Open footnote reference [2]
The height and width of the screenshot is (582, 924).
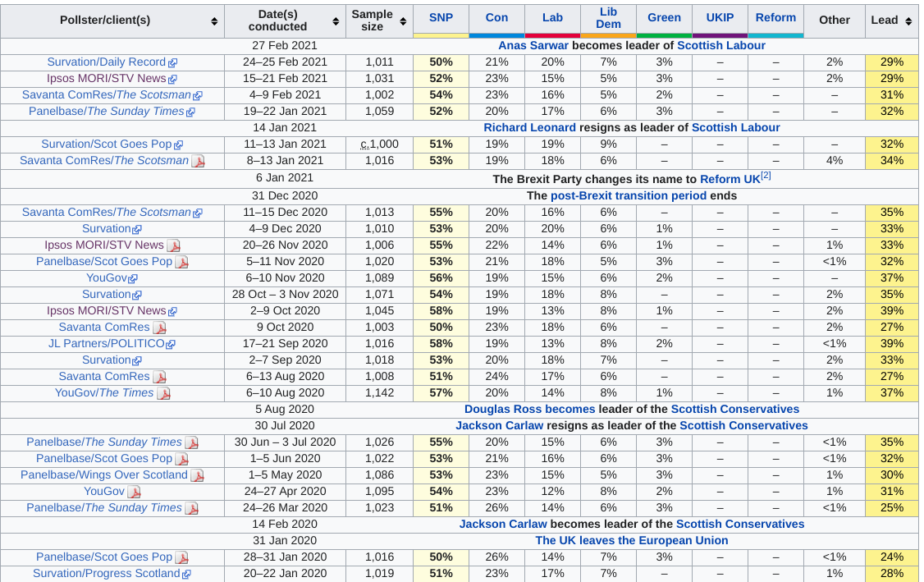click(x=766, y=176)
